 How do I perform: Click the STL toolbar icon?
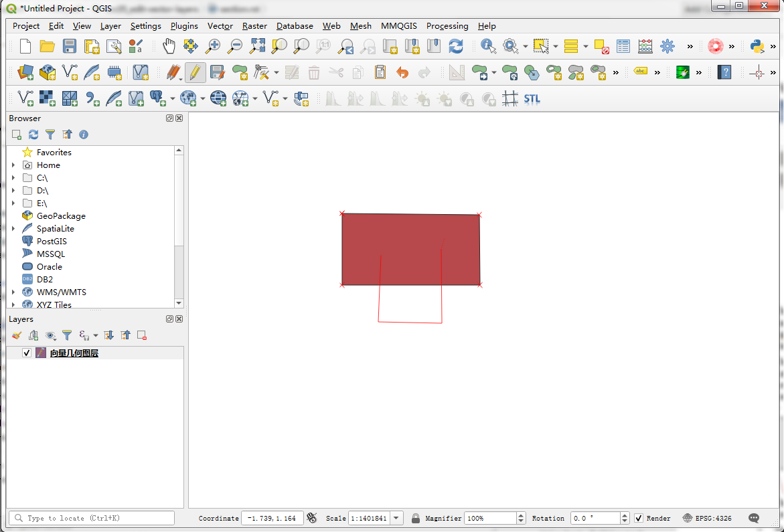[532, 99]
